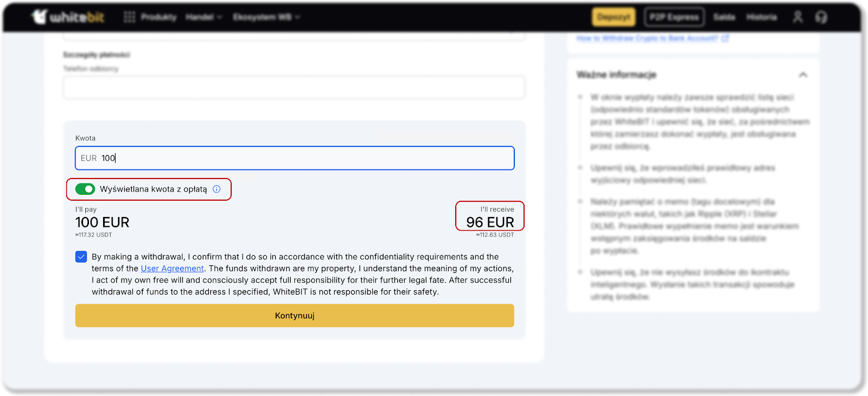Click the P2P Express button
This screenshot has width=868, height=396.
click(674, 17)
